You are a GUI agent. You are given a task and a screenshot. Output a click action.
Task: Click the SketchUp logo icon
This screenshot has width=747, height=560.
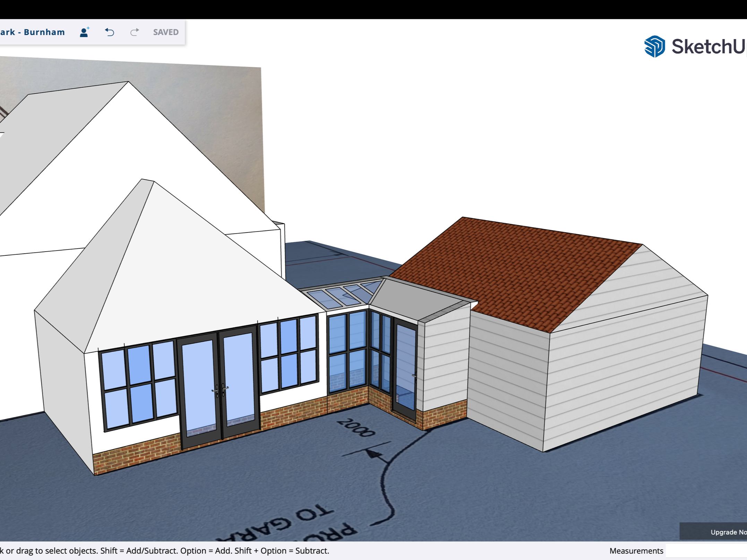pos(654,46)
